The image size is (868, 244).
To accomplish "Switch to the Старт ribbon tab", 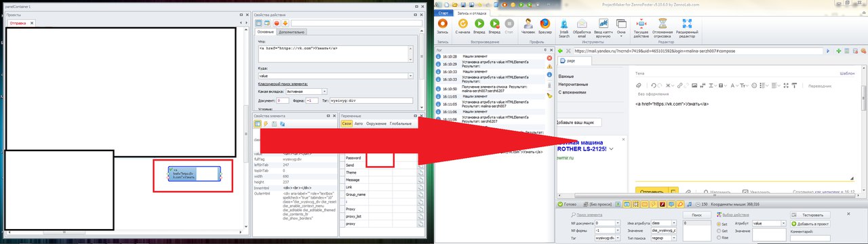I will 443,13.
